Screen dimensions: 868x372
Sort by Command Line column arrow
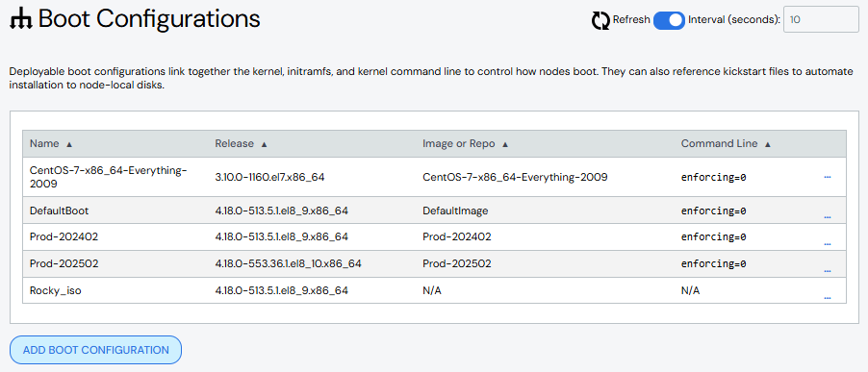click(x=767, y=144)
